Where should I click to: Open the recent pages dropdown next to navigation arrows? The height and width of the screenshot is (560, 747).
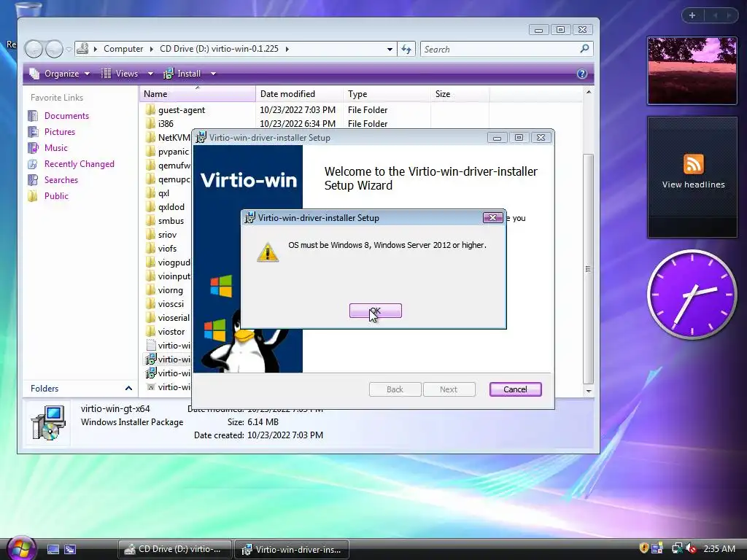69,49
